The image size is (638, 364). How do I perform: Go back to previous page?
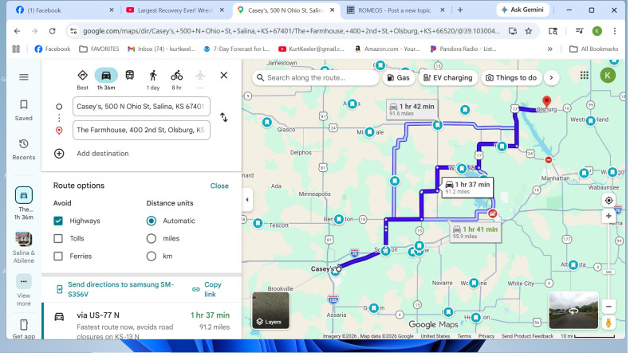pos(17,31)
